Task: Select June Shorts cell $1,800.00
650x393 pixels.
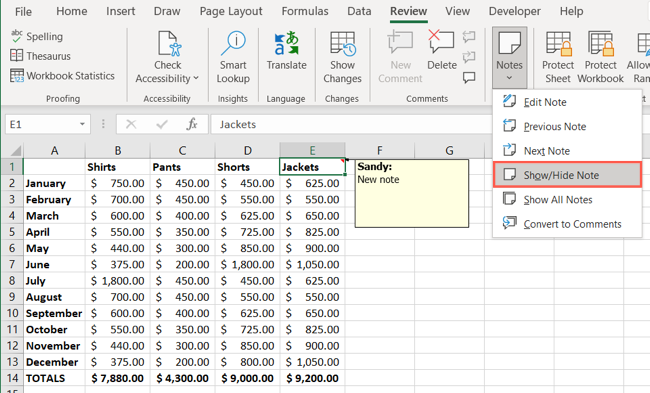Action: tap(247, 264)
